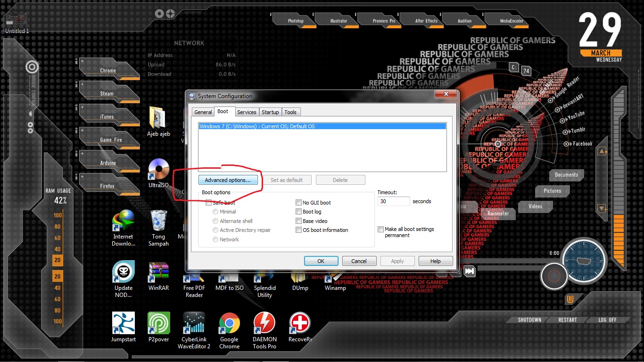Select the Minimal radio option
The image size is (644, 362).
[215, 212]
